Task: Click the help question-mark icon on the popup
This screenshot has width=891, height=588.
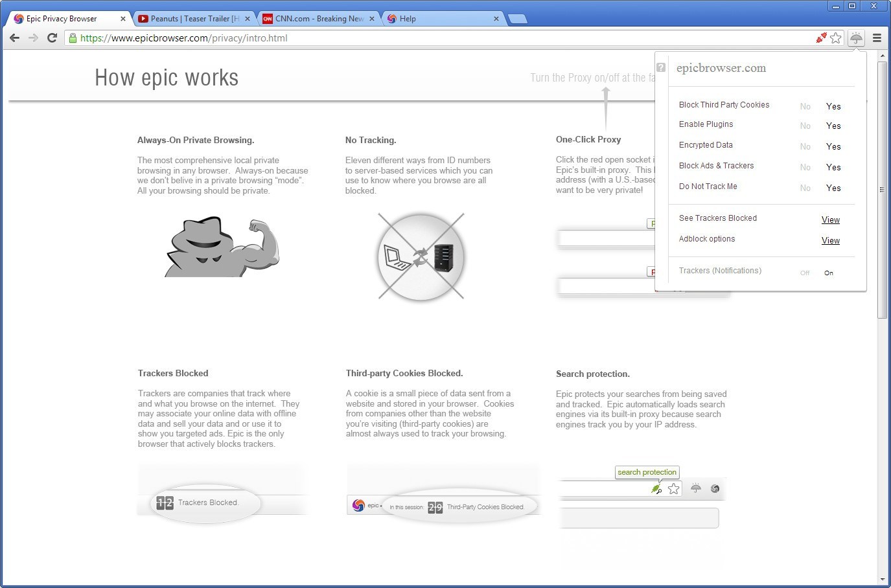Action: [x=661, y=67]
